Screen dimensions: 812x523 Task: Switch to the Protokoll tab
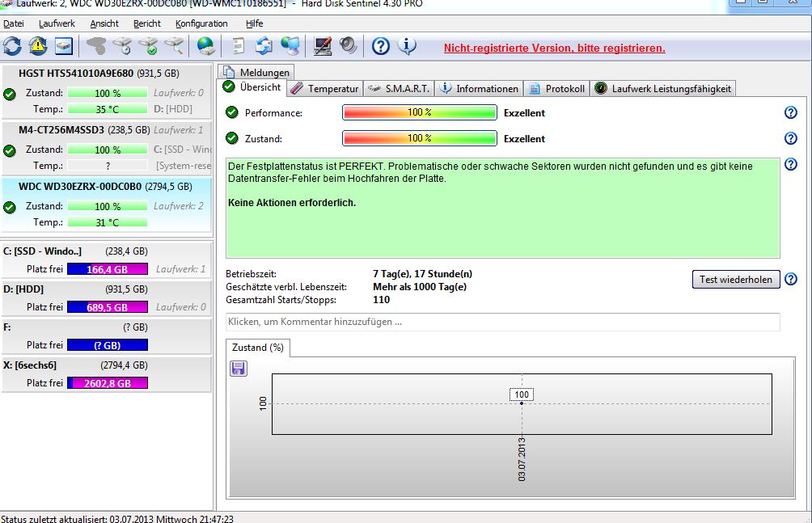pos(556,89)
